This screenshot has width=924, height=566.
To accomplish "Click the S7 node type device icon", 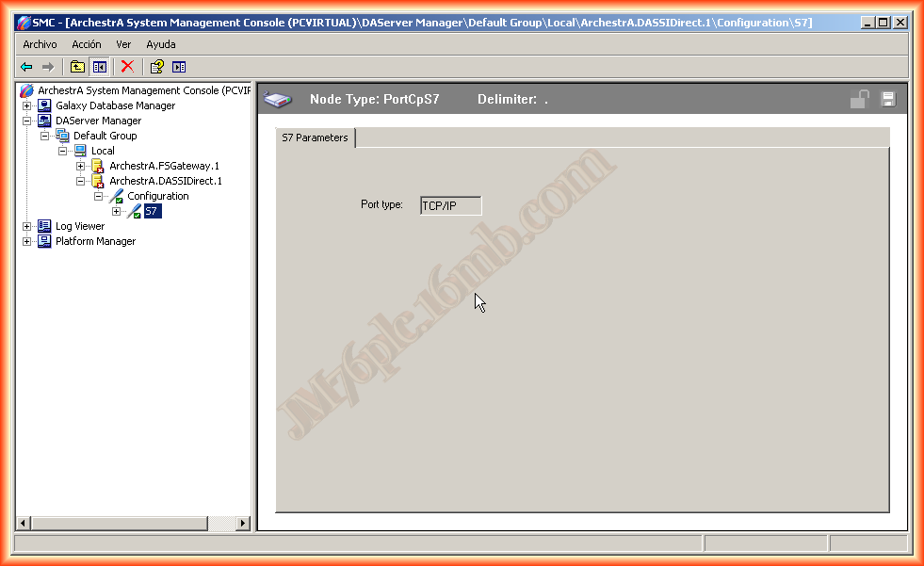I will (x=278, y=100).
